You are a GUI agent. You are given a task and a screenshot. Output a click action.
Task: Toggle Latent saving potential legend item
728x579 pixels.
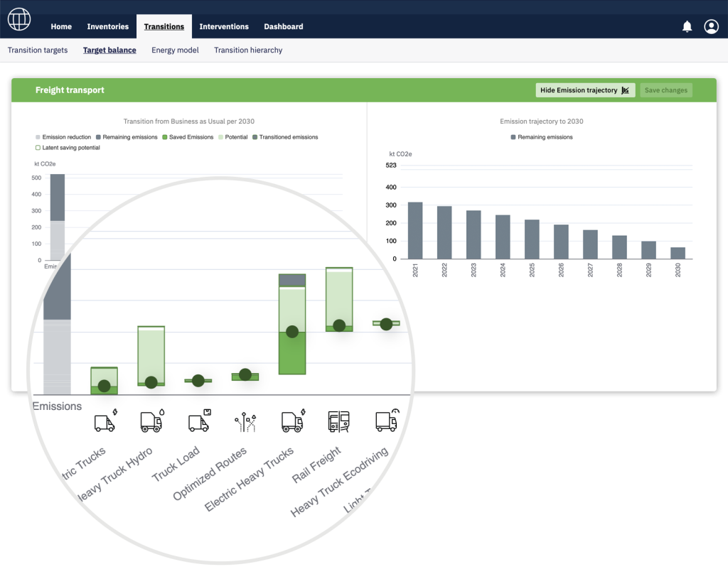click(68, 148)
